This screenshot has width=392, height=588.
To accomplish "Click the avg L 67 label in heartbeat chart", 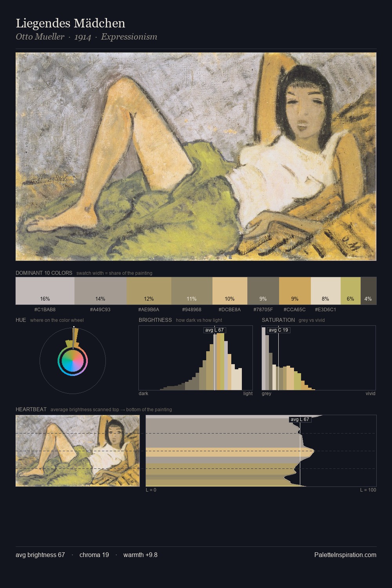I will (300, 419).
